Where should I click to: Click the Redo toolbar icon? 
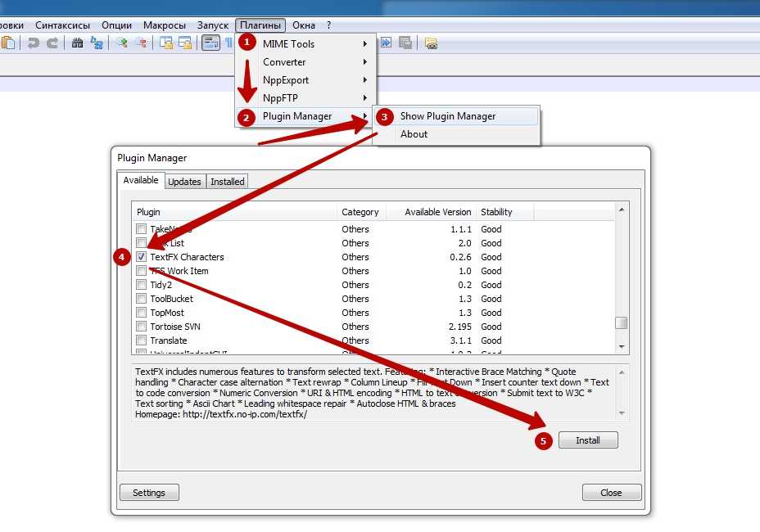pyautogui.click(x=52, y=43)
